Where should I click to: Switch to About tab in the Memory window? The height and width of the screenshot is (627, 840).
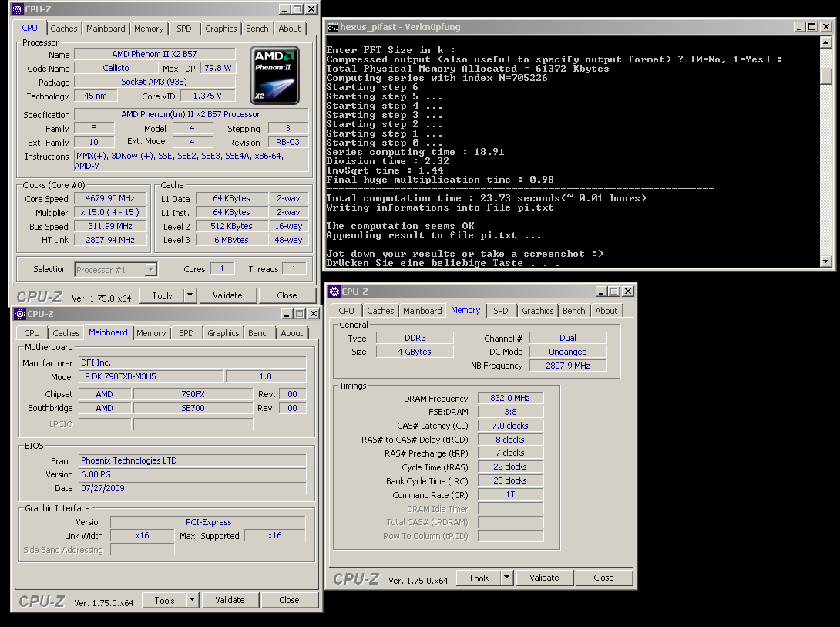pos(606,310)
